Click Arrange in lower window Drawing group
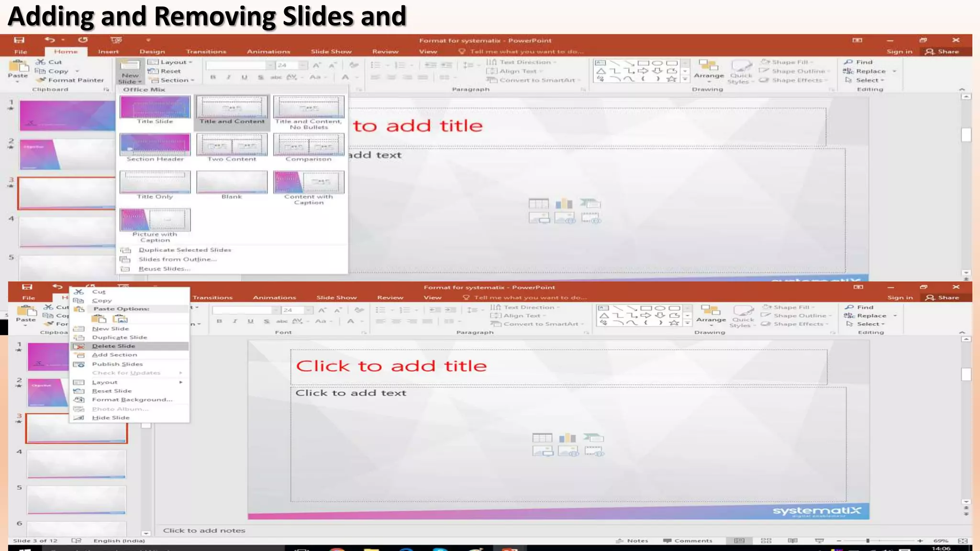 point(711,315)
